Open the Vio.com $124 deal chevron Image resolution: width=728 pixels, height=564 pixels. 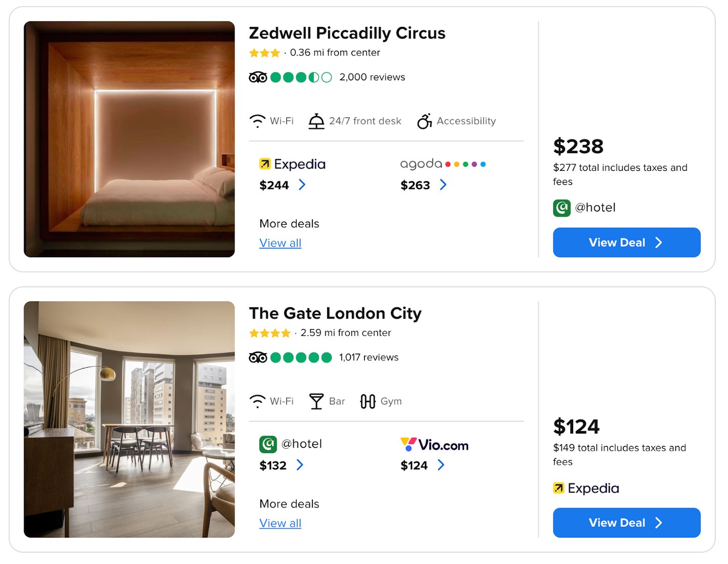pos(441,465)
